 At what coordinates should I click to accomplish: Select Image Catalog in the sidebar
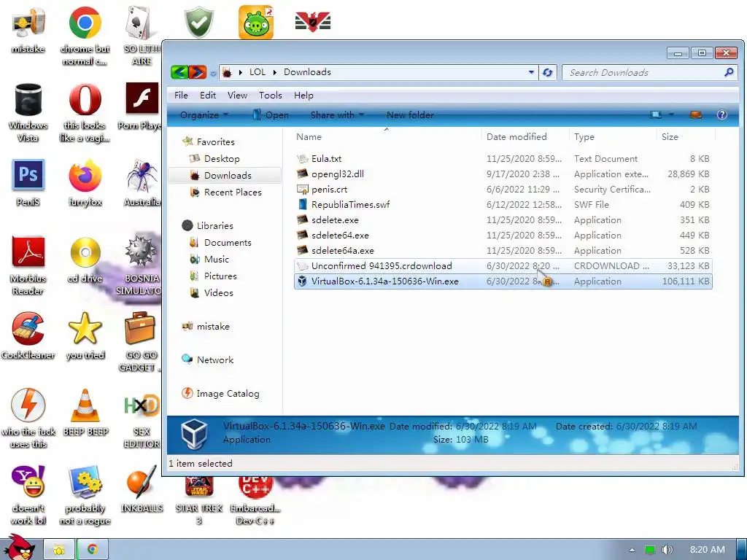(x=220, y=393)
